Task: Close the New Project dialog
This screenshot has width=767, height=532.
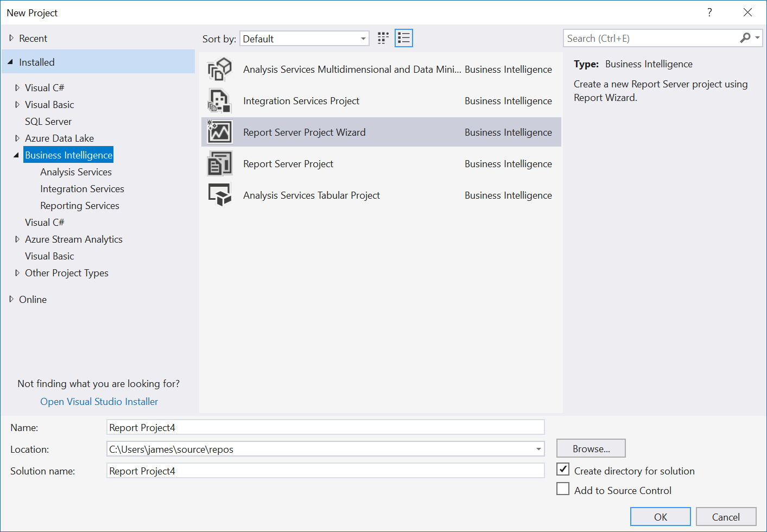Action: (x=747, y=12)
